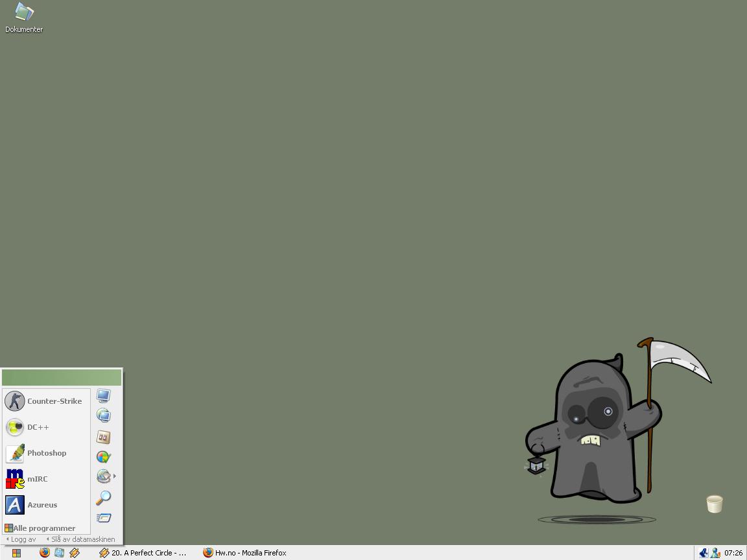Click the MSN Messenger tray icon
Viewport: 747px width, 560px height.
coord(715,553)
